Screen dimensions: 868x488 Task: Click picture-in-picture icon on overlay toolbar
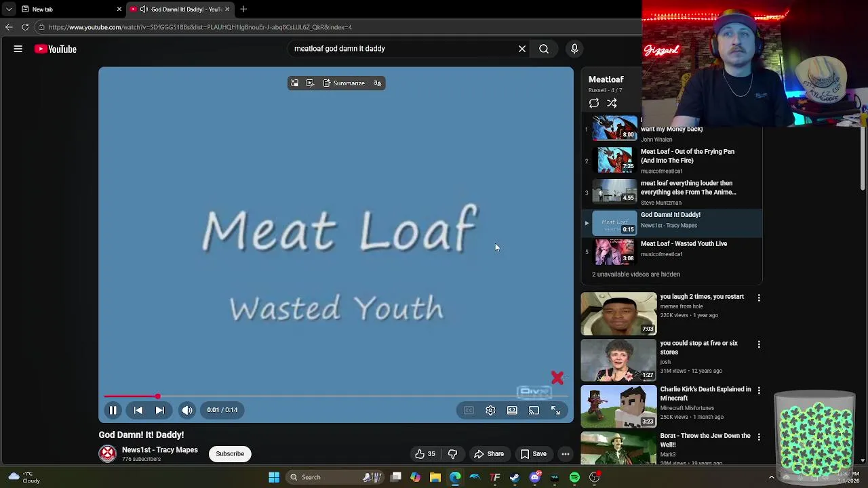click(x=294, y=83)
